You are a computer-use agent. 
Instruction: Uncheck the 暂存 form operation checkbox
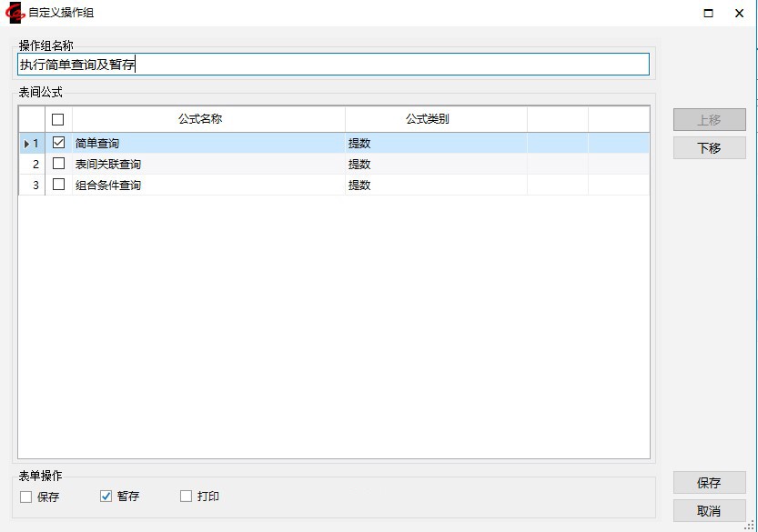click(x=106, y=497)
